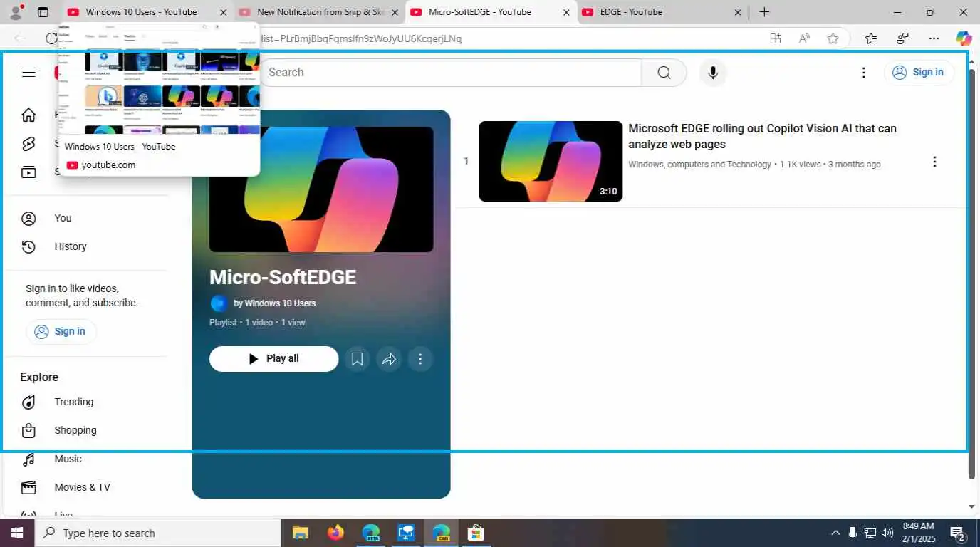The height and width of the screenshot is (547, 980).
Task: Open the Favorites list icon
Action: 870,38
